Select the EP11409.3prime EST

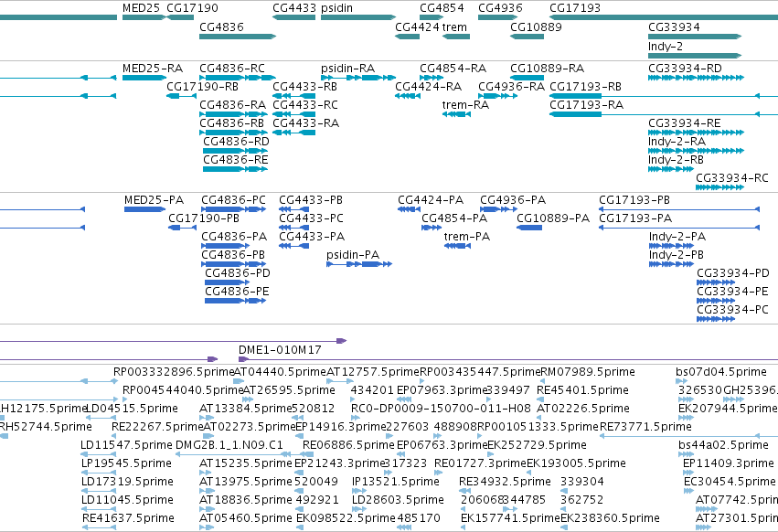688,473
